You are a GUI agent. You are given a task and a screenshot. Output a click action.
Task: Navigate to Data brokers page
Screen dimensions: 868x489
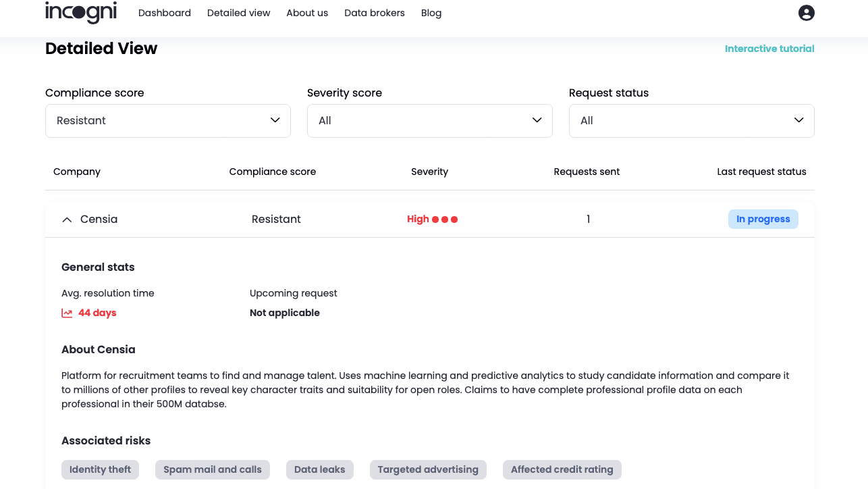click(375, 13)
